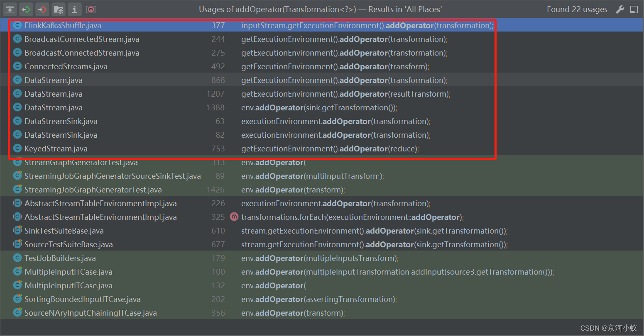
Task: Click 'getExecutionEnvironment().addOperator(resultTransform);' snippet
Action: point(346,94)
